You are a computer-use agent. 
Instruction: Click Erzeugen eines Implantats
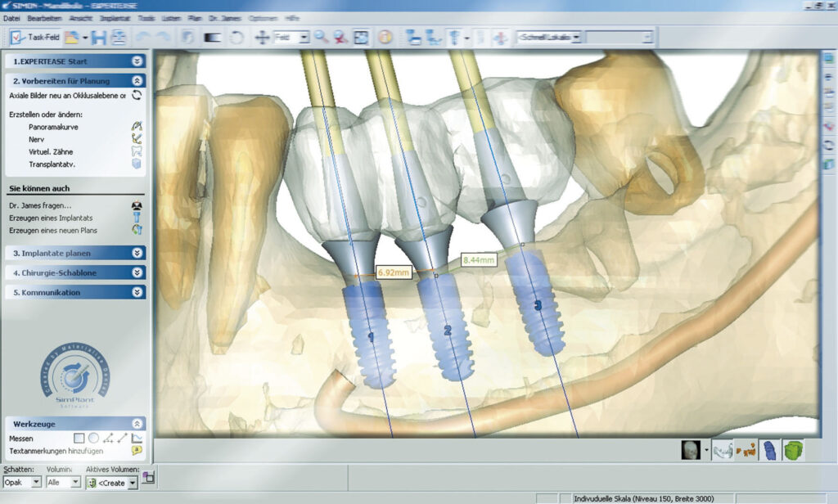pos(51,218)
